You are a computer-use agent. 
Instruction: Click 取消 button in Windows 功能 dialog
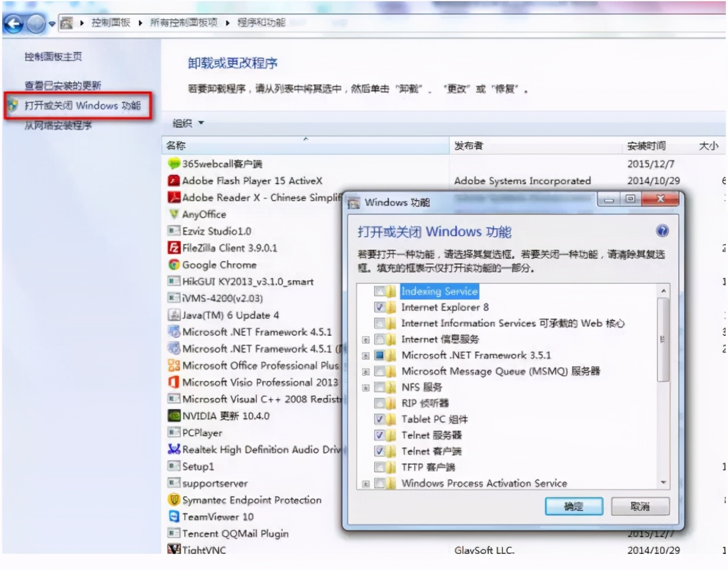(x=640, y=506)
